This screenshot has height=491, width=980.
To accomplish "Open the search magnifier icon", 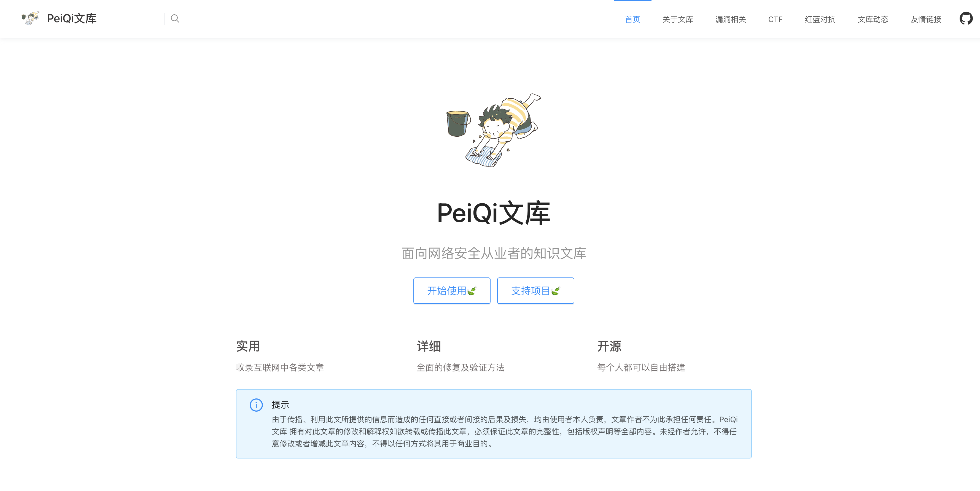I will coord(175,19).
